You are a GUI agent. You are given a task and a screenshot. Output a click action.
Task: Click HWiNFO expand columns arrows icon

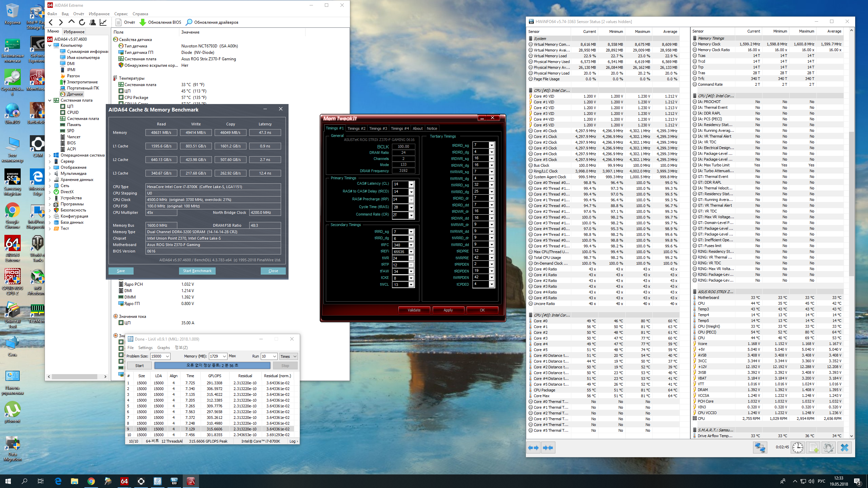[533, 448]
